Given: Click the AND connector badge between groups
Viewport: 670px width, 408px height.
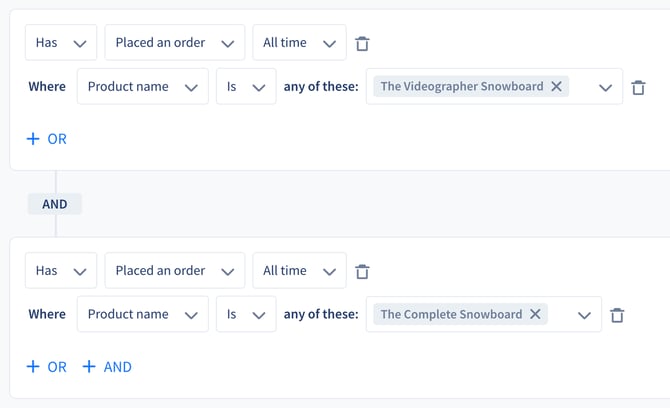Looking at the screenshot, I should point(55,204).
